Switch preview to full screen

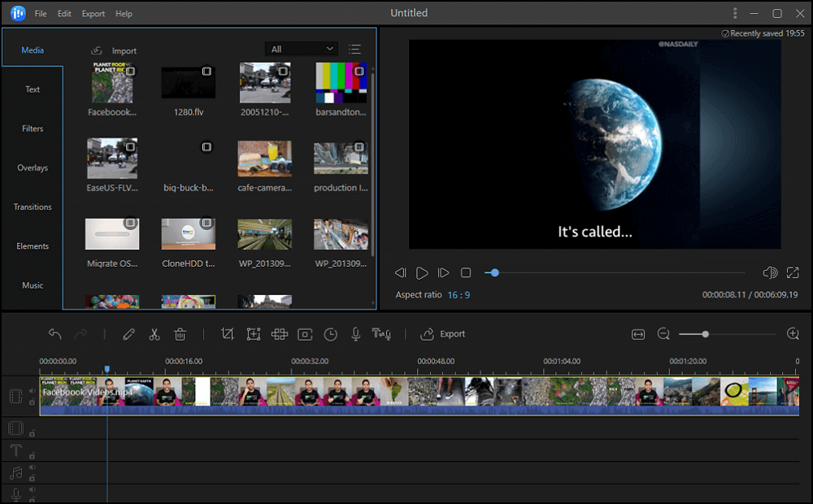(793, 273)
